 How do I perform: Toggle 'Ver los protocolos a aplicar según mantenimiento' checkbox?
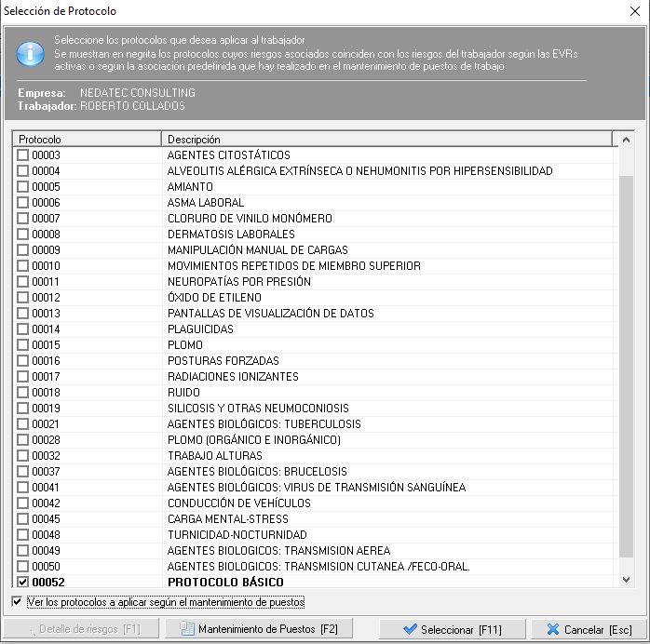17,601
